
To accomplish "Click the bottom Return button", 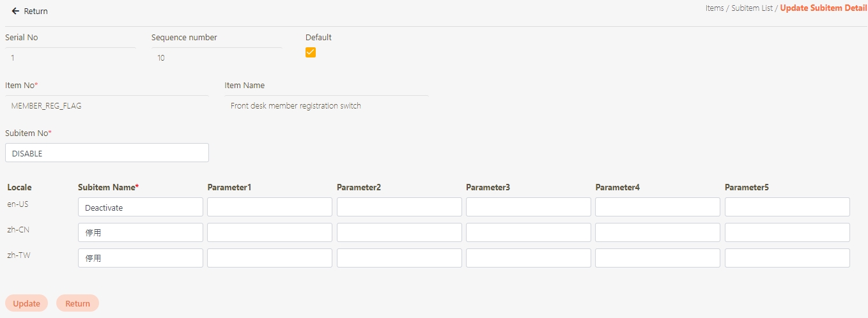I will (x=77, y=303).
